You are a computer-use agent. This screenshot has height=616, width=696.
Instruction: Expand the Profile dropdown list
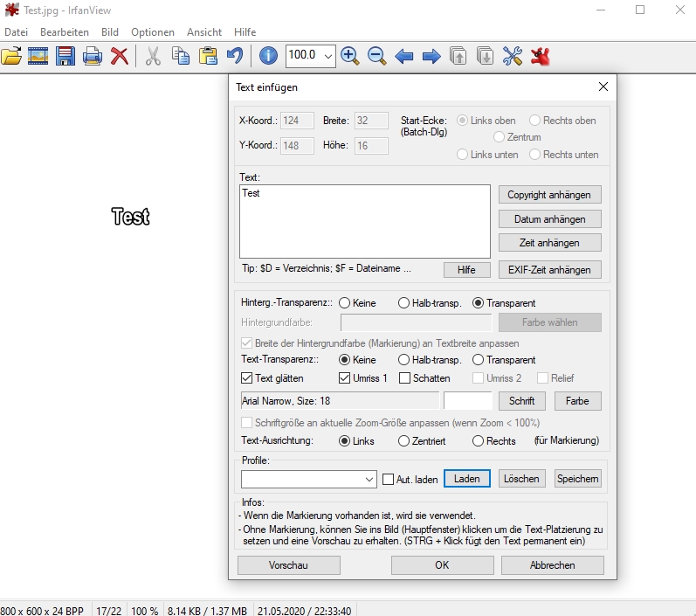pos(369,479)
